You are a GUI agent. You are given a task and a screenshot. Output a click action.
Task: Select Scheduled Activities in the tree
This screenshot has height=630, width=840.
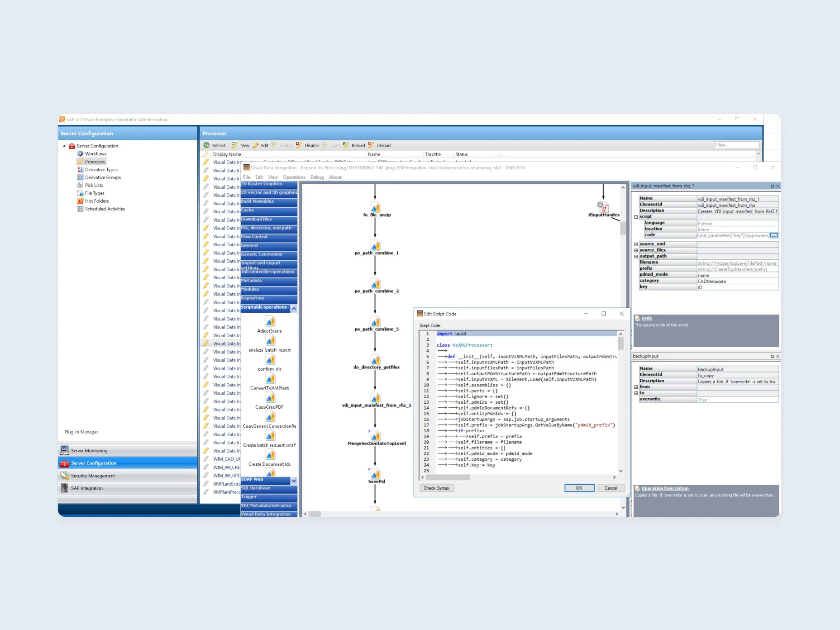click(x=105, y=209)
